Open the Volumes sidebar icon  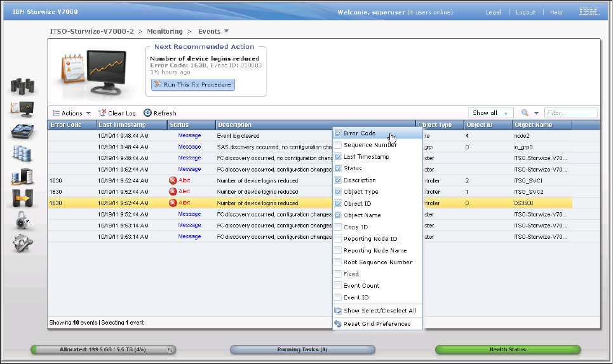point(22,154)
